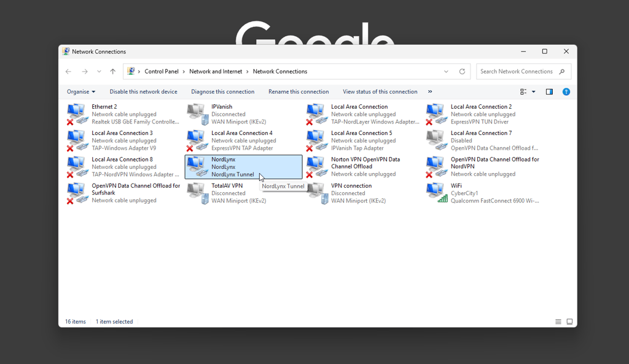The height and width of the screenshot is (364, 629).
Task: Click '1 item selected' in status bar
Action: pyautogui.click(x=114, y=322)
